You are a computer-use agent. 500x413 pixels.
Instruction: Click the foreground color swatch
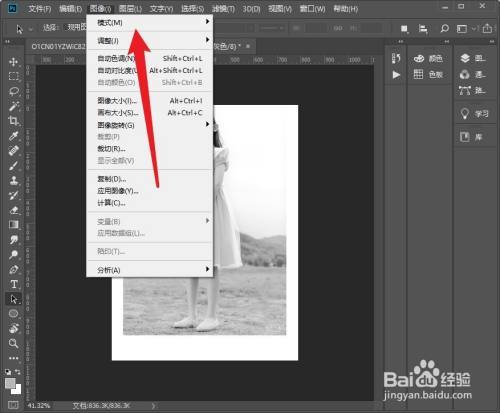10,383
